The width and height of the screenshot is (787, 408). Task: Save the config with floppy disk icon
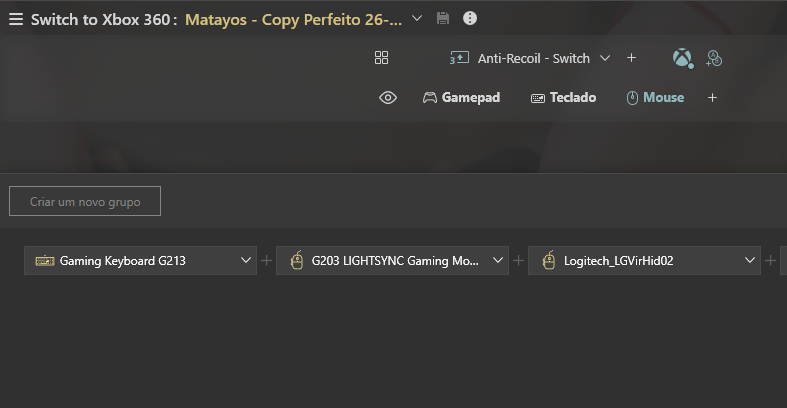click(443, 19)
